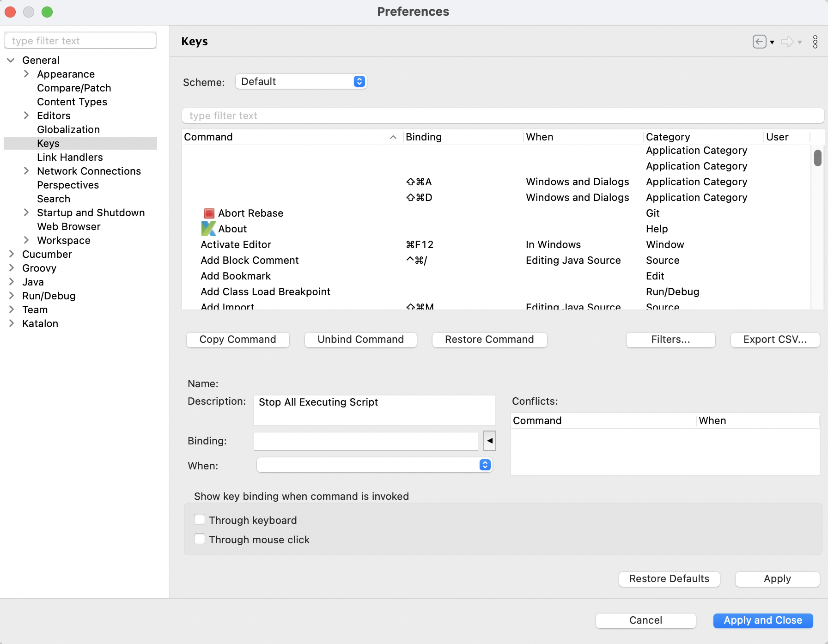Expand the Katalon tree node
The image size is (828, 644).
(12, 323)
